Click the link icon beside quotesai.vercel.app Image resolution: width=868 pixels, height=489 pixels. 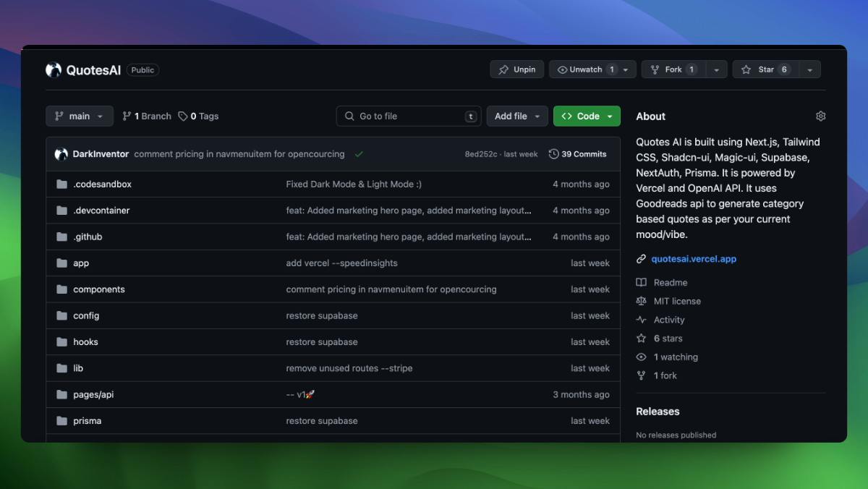click(x=641, y=259)
